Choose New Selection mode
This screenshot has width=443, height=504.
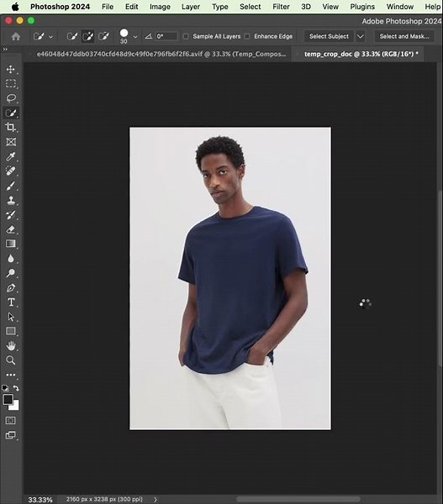click(x=72, y=36)
